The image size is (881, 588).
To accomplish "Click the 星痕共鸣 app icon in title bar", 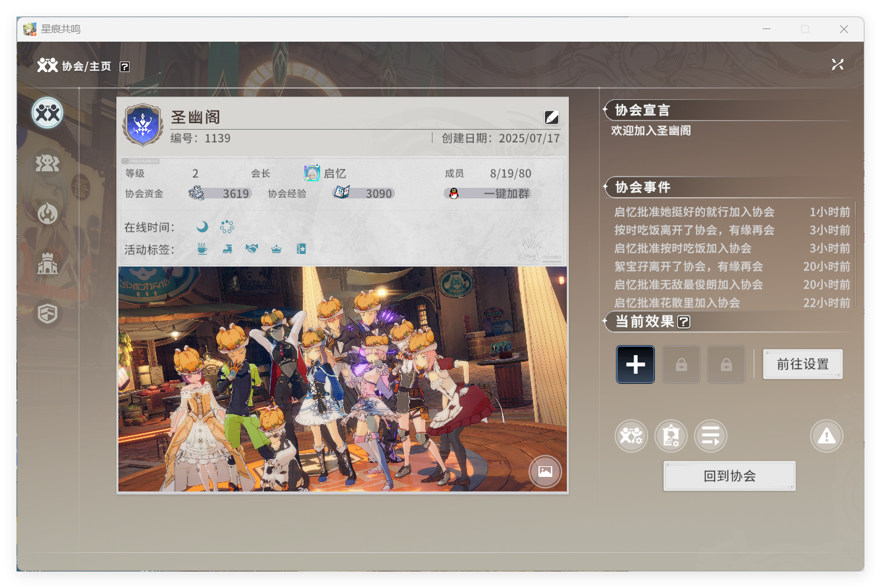I will coord(30,29).
